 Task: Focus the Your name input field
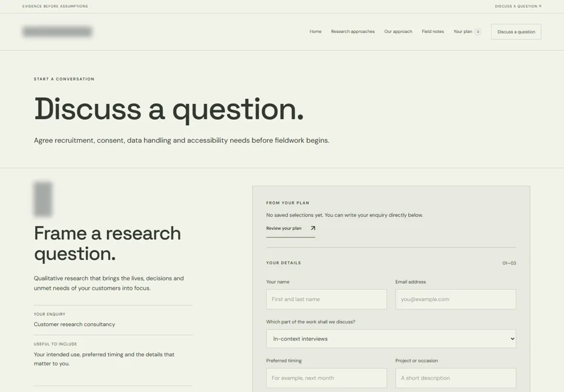tap(326, 299)
